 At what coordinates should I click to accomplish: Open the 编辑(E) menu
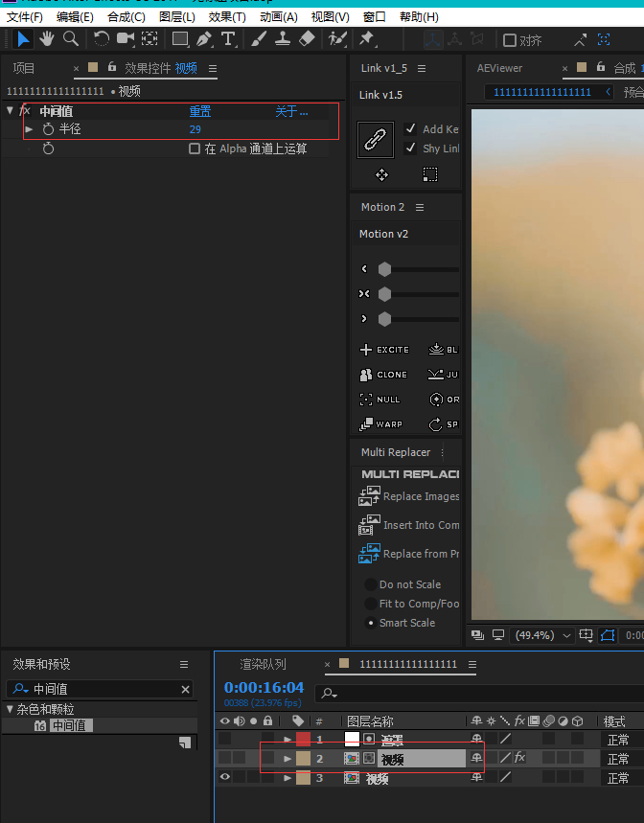[x=75, y=17]
